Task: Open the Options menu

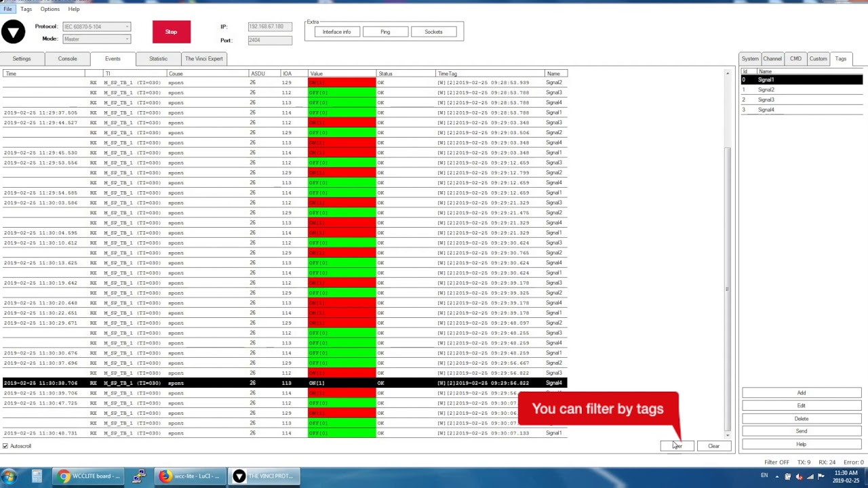Action: 50,9
